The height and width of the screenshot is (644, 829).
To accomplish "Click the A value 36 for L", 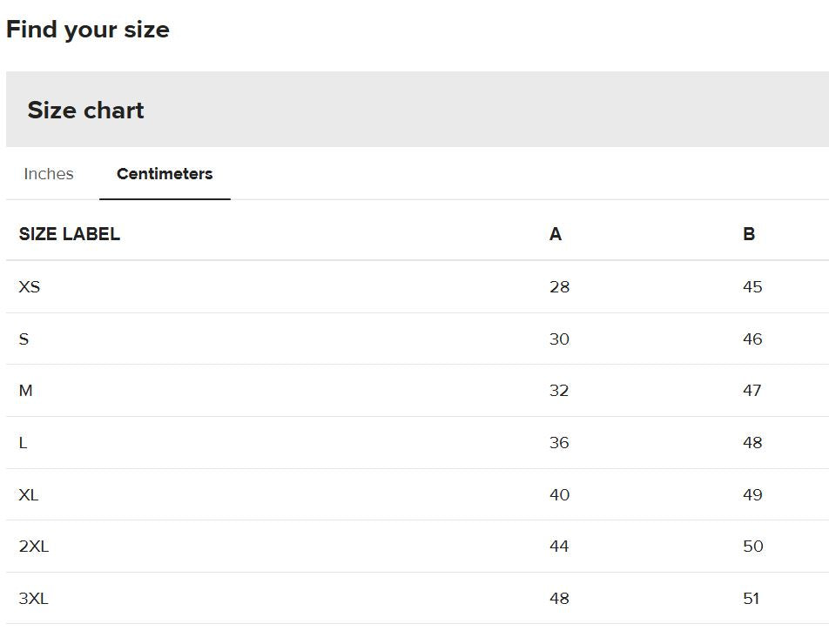I will tap(559, 443).
